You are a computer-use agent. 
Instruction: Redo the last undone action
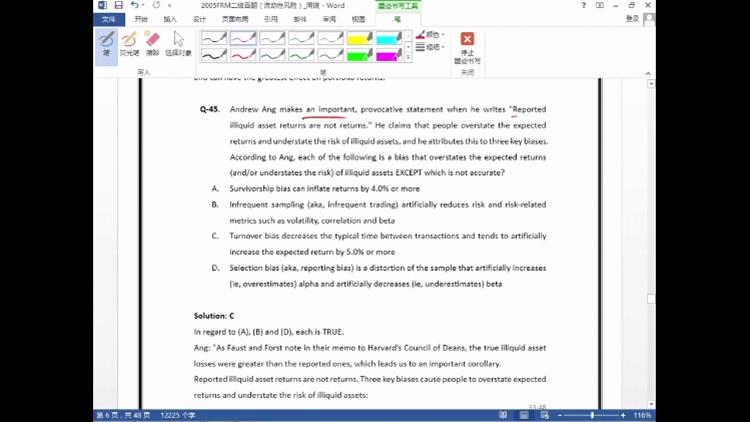click(156, 5)
